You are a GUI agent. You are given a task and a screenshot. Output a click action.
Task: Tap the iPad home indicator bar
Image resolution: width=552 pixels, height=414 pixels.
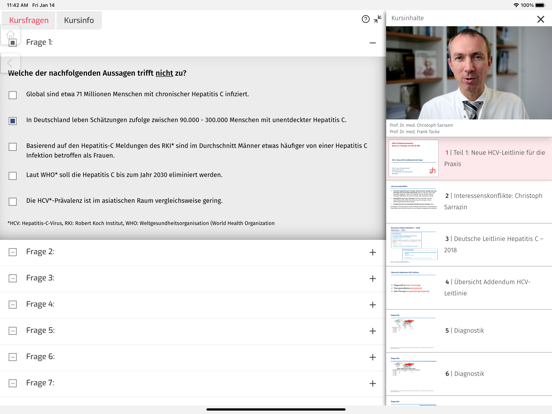pos(276,409)
